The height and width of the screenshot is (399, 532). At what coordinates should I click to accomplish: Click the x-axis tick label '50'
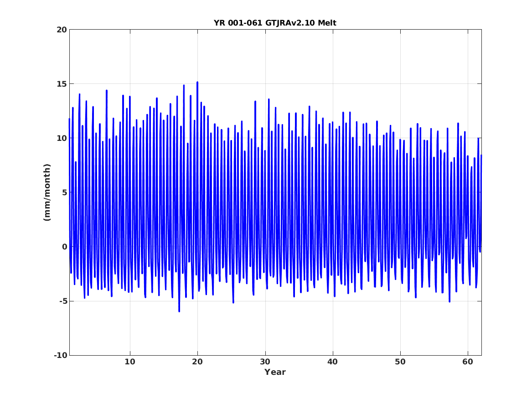(x=400, y=362)
